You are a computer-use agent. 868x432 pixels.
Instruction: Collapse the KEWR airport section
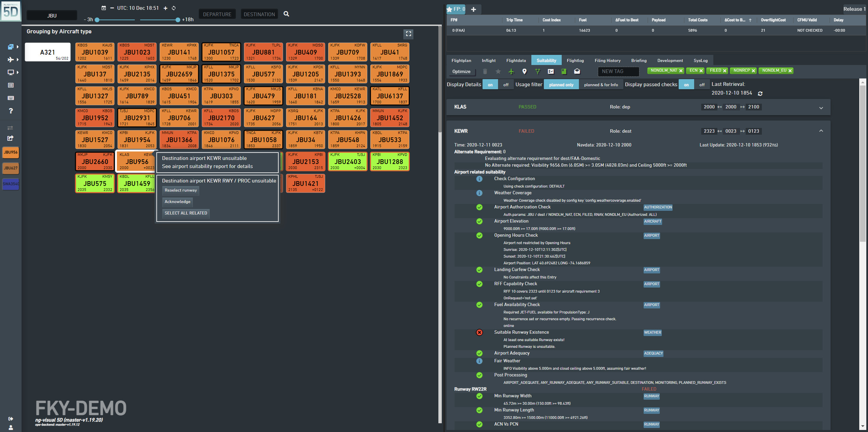click(821, 131)
